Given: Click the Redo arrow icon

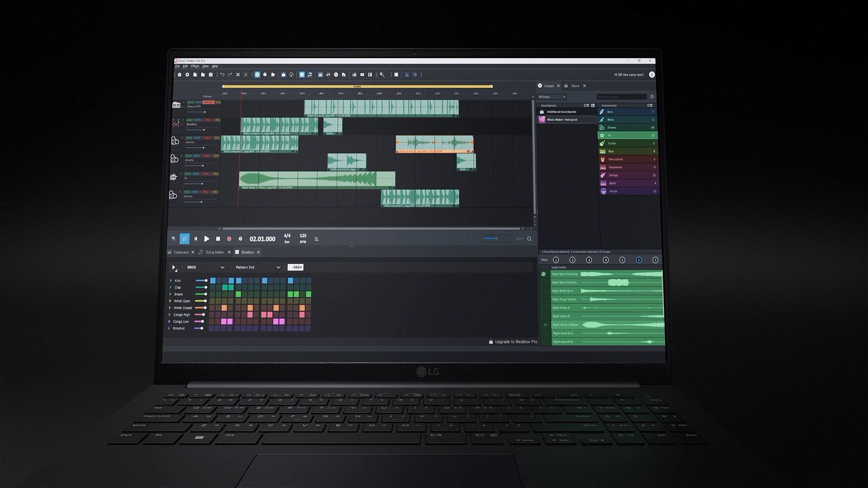Looking at the screenshot, I should pyautogui.click(x=230, y=75).
